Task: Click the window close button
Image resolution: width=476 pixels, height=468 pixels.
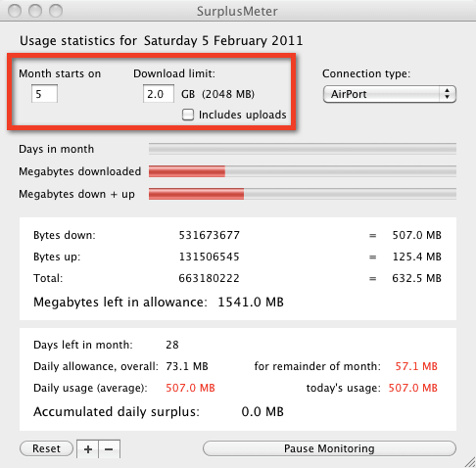Action: [15, 11]
